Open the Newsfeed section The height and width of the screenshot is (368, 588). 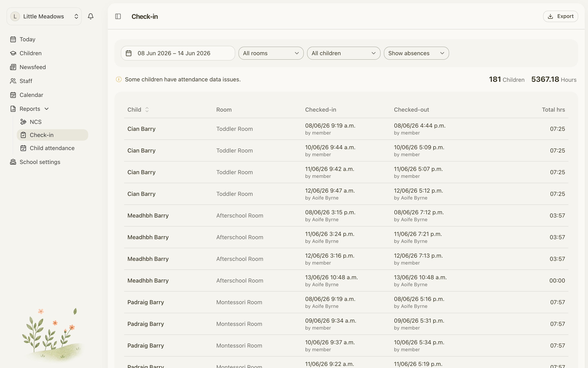point(32,67)
